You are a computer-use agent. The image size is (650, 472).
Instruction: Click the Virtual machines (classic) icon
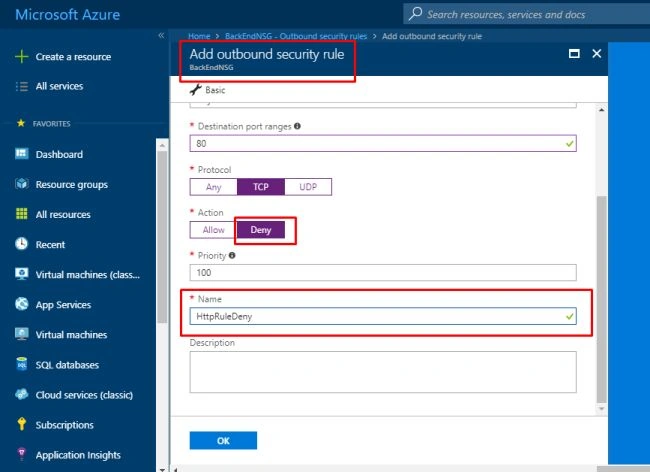pyautogui.click(x=22, y=274)
